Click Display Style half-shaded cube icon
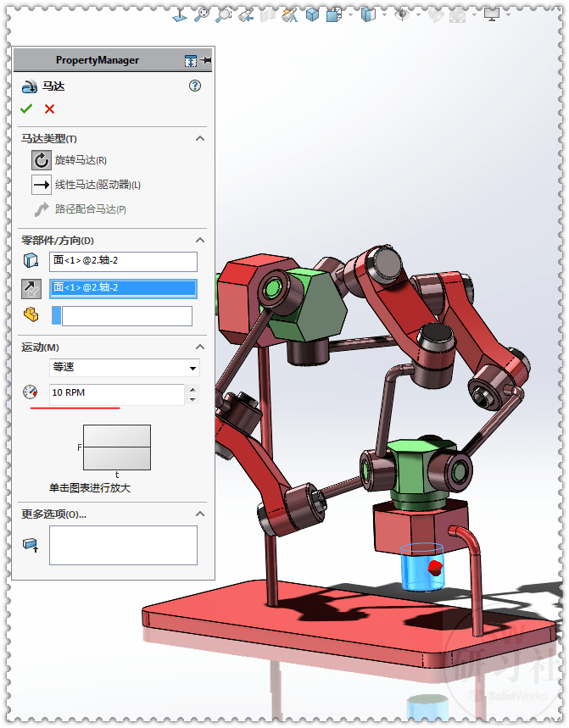This screenshot has width=569, height=728. (x=368, y=15)
